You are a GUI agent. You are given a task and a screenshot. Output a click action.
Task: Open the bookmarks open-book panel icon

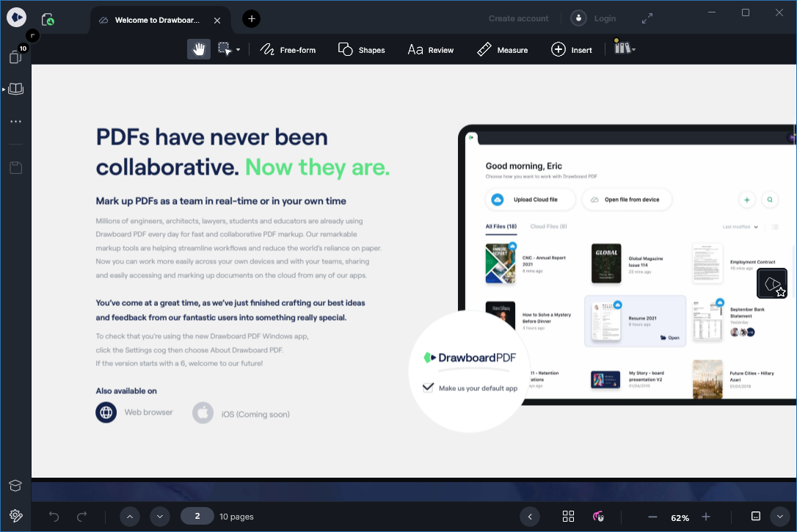[x=16, y=89]
